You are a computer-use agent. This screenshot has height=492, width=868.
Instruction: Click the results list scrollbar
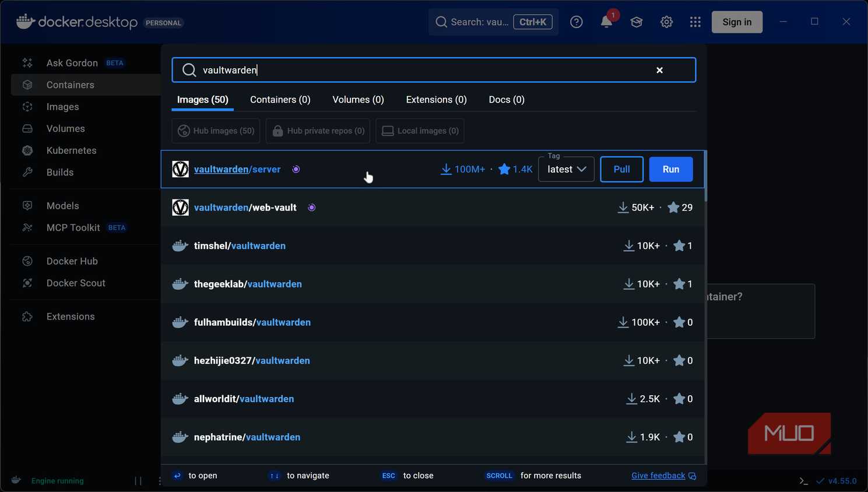pos(705,177)
